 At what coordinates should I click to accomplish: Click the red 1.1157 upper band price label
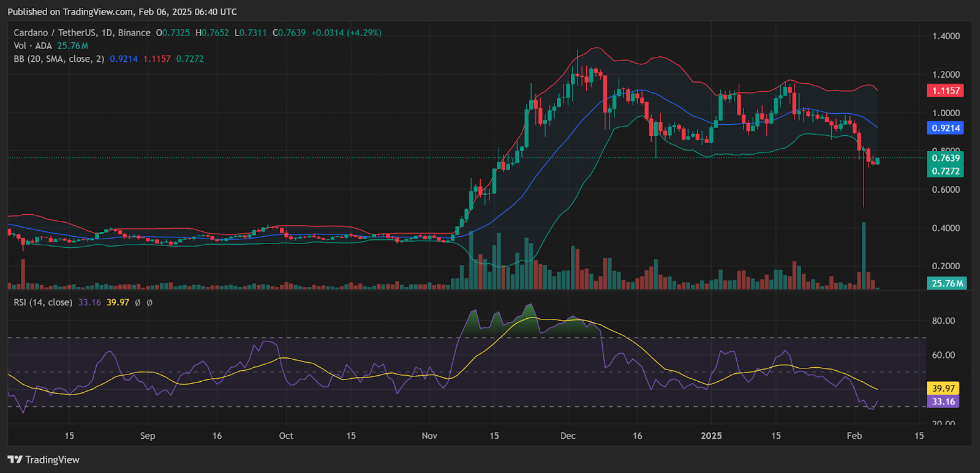click(946, 91)
